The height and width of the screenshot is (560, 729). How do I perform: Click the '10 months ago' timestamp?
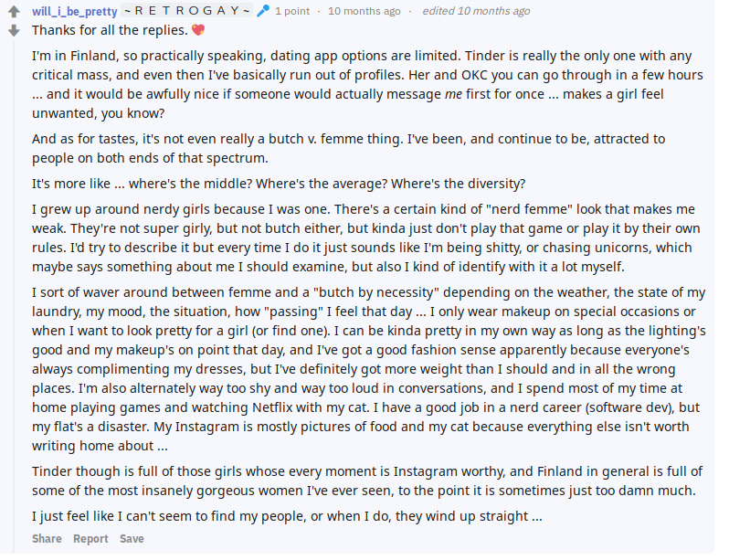(x=364, y=11)
